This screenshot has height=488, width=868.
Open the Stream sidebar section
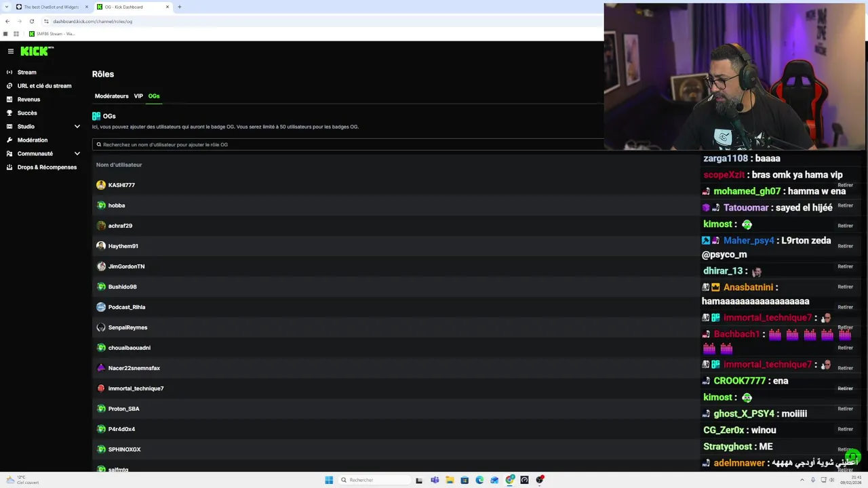tap(27, 73)
